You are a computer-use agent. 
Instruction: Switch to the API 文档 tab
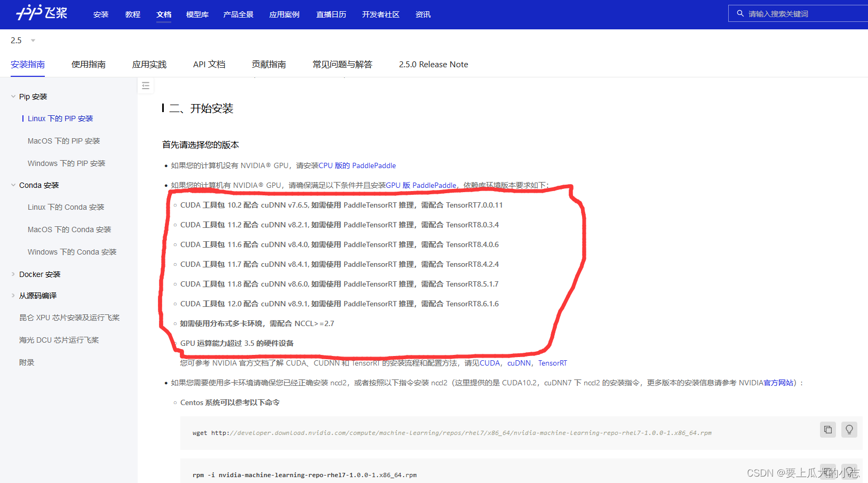coord(209,65)
